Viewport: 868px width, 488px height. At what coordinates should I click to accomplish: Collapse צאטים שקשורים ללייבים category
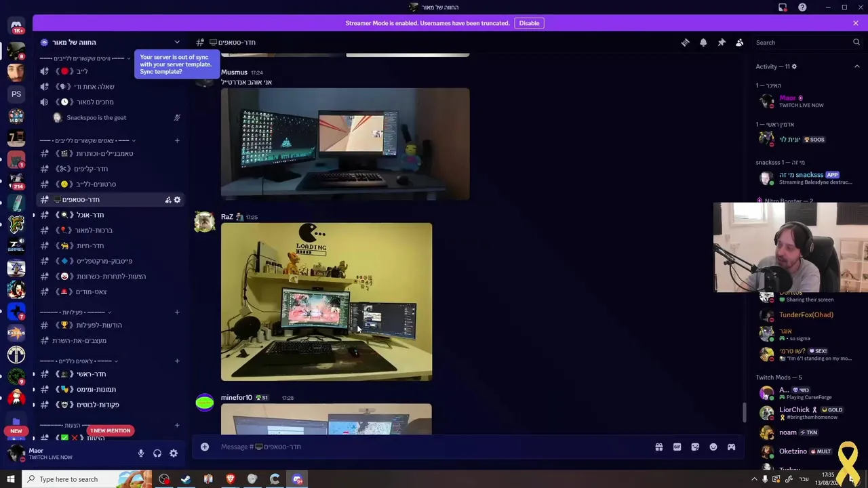click(x=88, y=140)
